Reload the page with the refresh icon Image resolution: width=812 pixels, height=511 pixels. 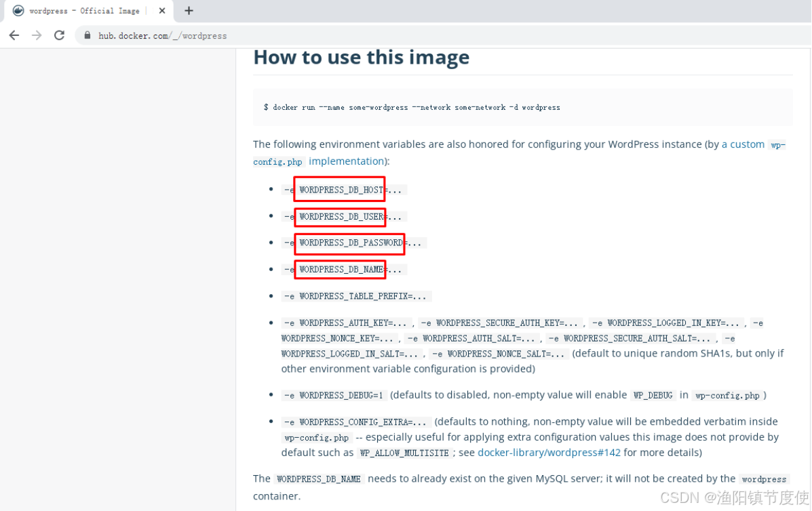[x=60, y=35]
